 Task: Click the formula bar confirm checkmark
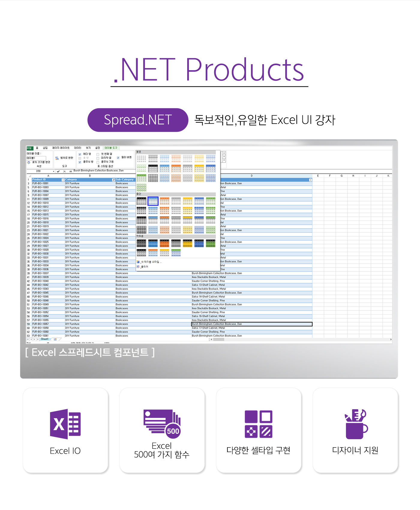[58, 171]
